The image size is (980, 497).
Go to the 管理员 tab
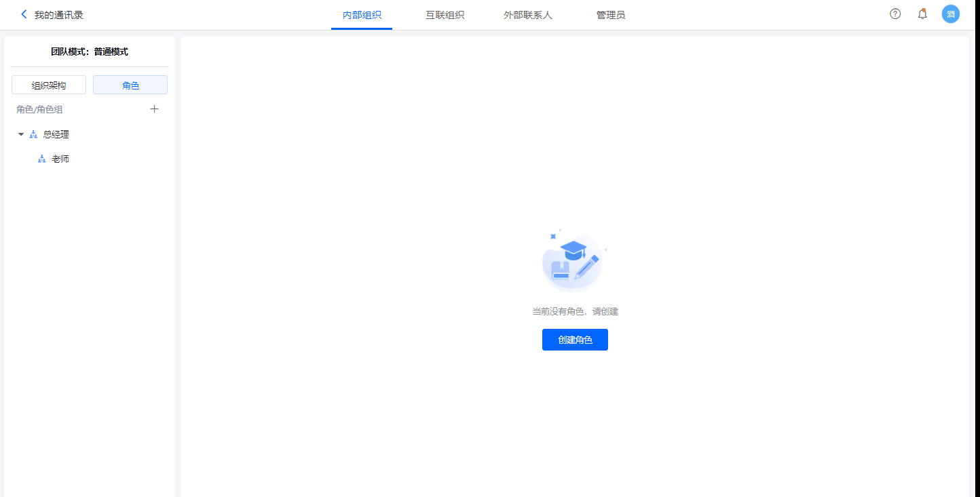pos(611,15)
